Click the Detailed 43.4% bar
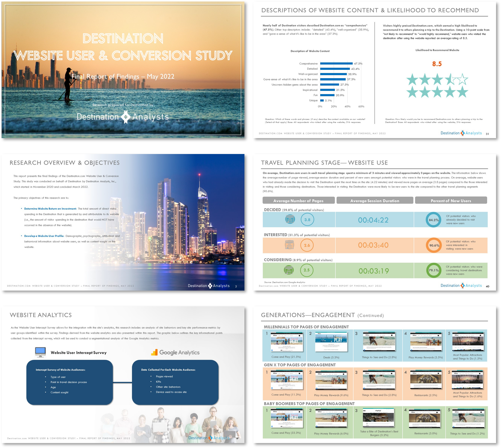Image resolution: width=501 pixels, height=448 pixels. [335, 69]
